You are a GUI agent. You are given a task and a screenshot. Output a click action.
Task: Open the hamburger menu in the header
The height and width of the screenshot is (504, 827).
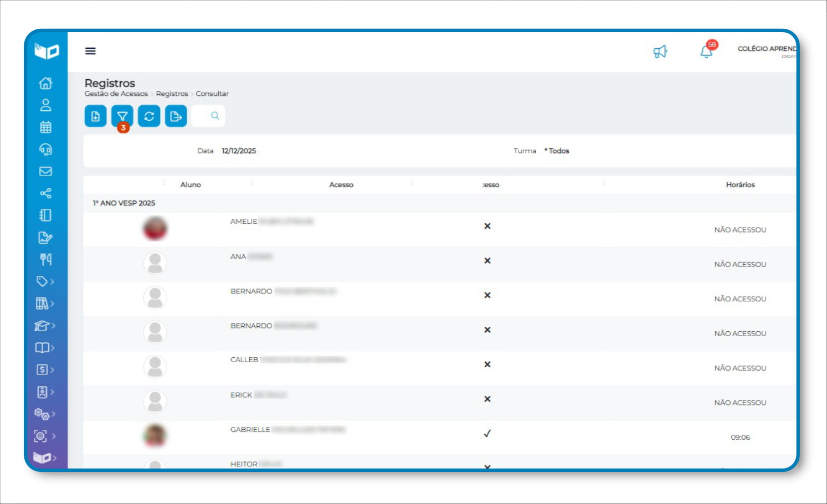point(90,51)
